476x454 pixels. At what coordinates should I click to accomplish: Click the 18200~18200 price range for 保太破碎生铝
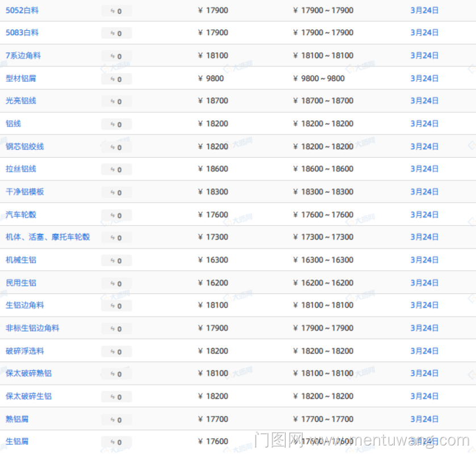pyautogui.click(x=323, y=396)
